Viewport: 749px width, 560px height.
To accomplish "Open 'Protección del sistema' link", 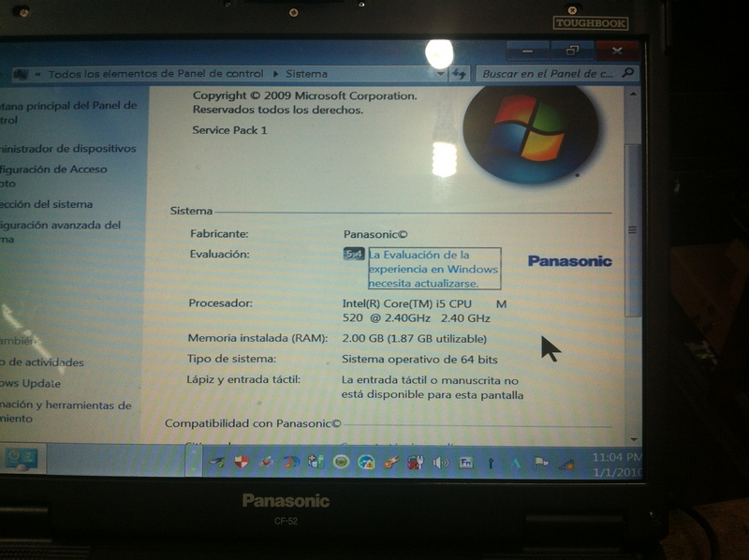I will (x=46, y=204).
